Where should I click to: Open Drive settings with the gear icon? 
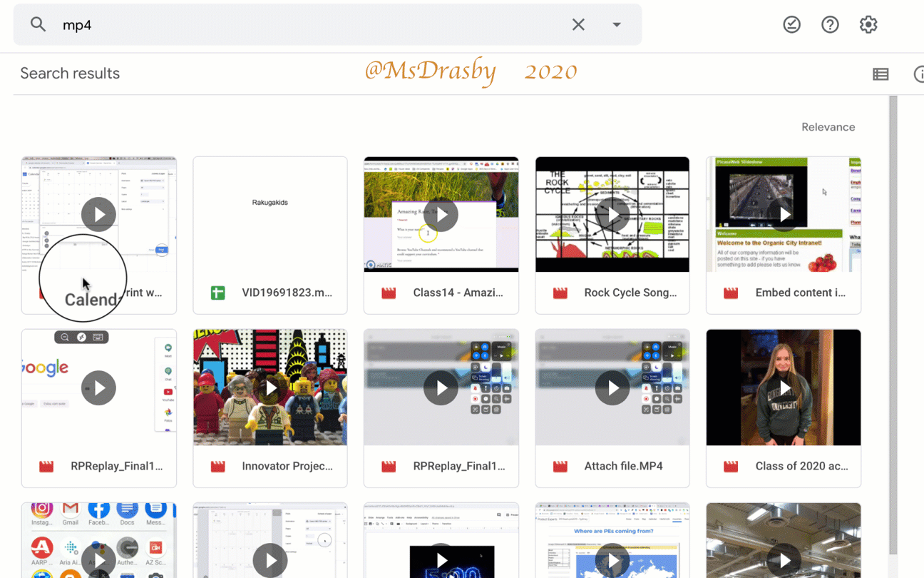click(x=868, y=24)
